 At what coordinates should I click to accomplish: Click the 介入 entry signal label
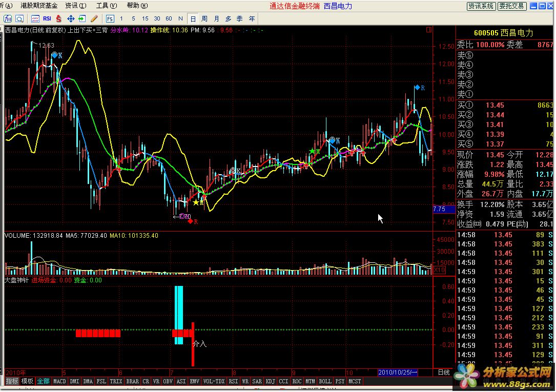pos(199,344)
